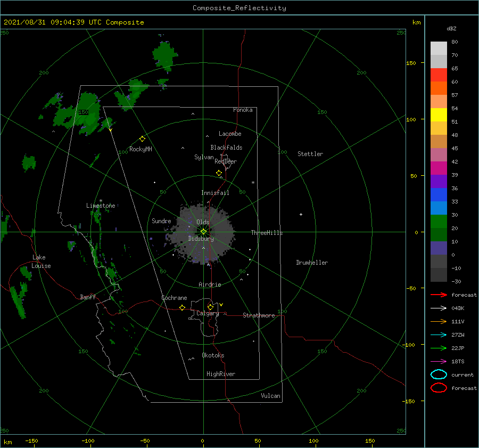The width and height of the screenshot is (479, 448).
Task: Click the Lake Louise label
Action: coord(41,262)
